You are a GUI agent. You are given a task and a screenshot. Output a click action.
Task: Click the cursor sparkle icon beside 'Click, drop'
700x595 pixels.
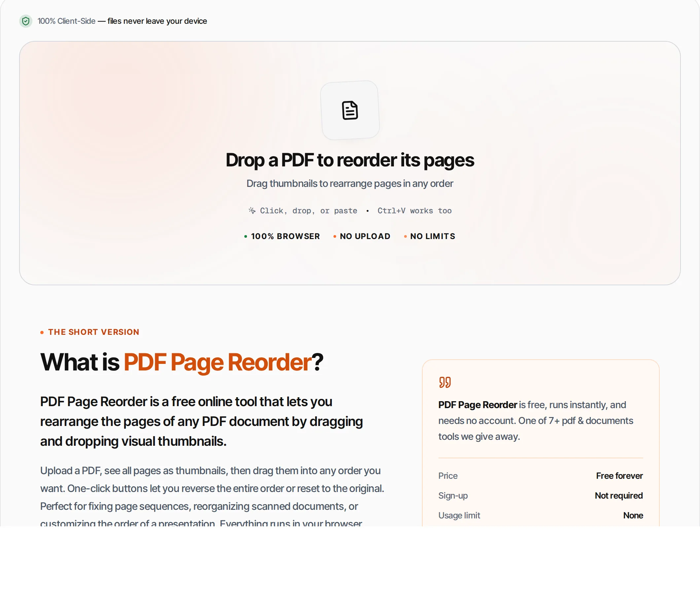252,210
